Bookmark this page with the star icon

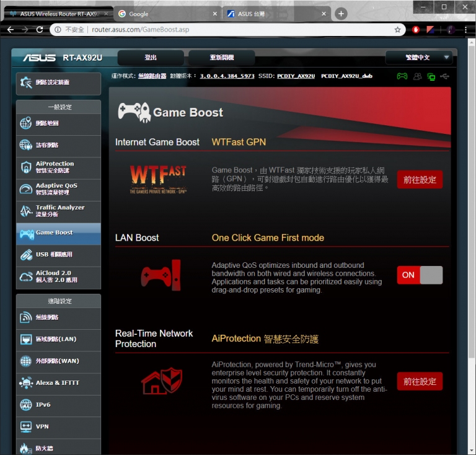click(x=397, y=30)
